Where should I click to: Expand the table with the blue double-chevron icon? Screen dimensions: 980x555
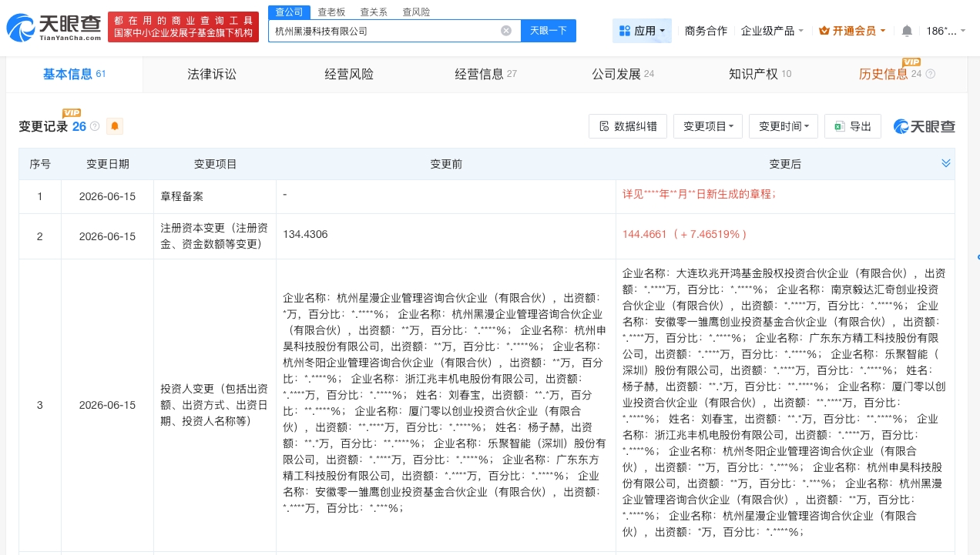(946, 163)
